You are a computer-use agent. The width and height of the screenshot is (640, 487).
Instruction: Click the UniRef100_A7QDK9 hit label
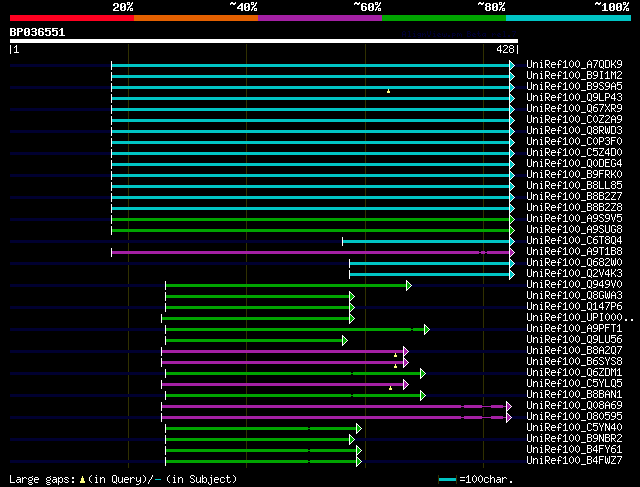(574, 64)
